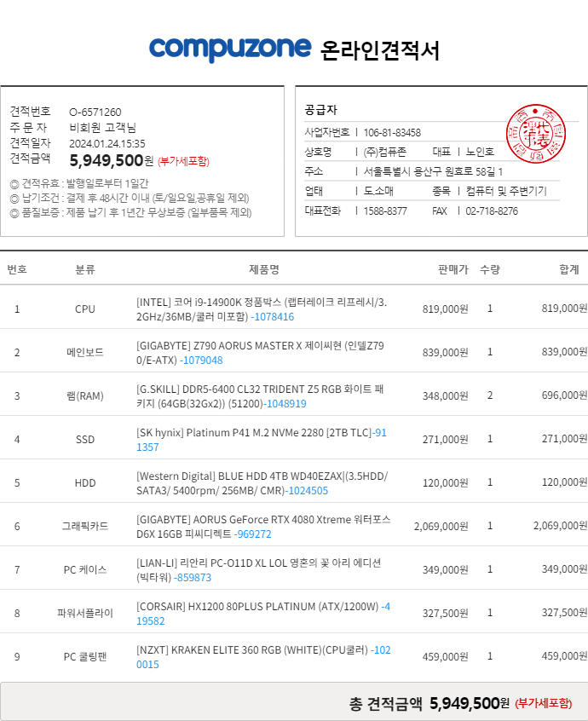Screen dimensions: 588x721
Task: Click the 제품명 column header
Action: [263, 269]
